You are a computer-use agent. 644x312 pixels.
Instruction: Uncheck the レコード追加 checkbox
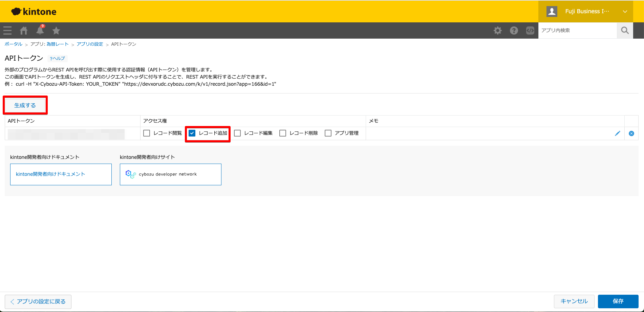pyautogui.click(x=192, y=133)
